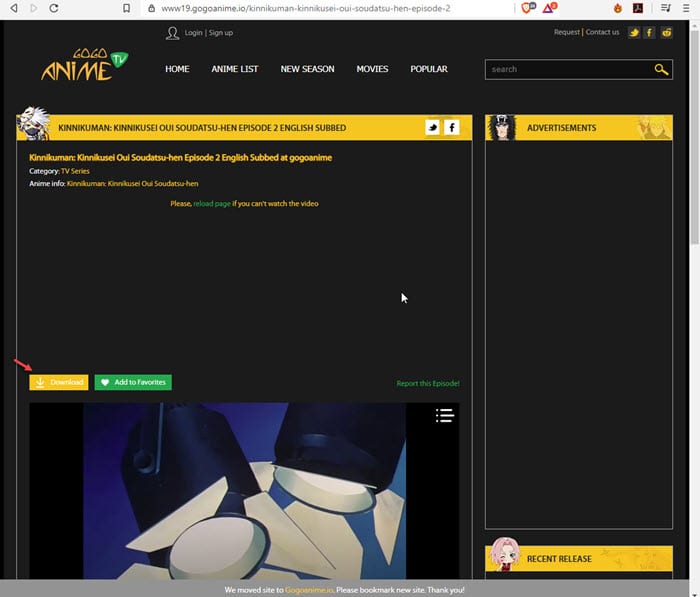The width and height of the screenshot is (700, 597).
Task: Click the browser forward arrow
Action: coord(34,8)
